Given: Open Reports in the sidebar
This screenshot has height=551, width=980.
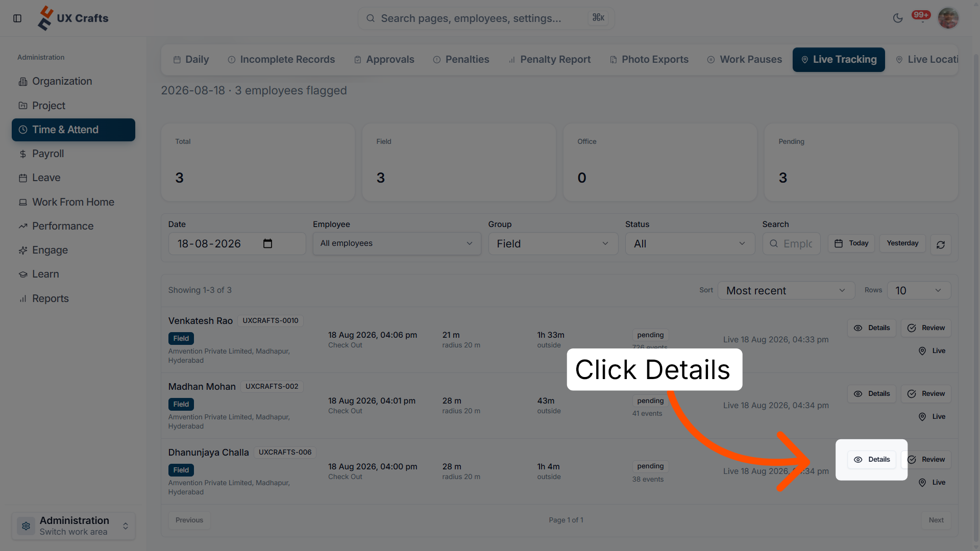Looking at the screenshot, I should pyautogui.click(x=73, y=298).
